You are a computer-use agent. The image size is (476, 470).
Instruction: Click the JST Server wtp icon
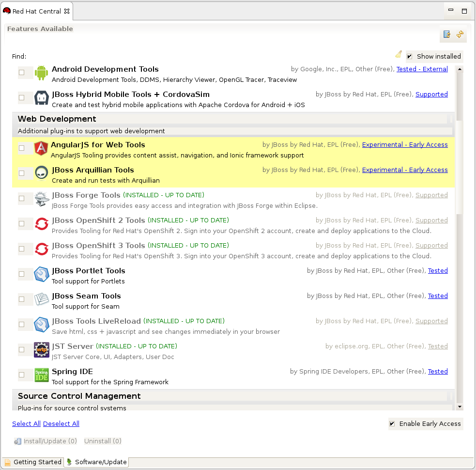coord(42,350)
